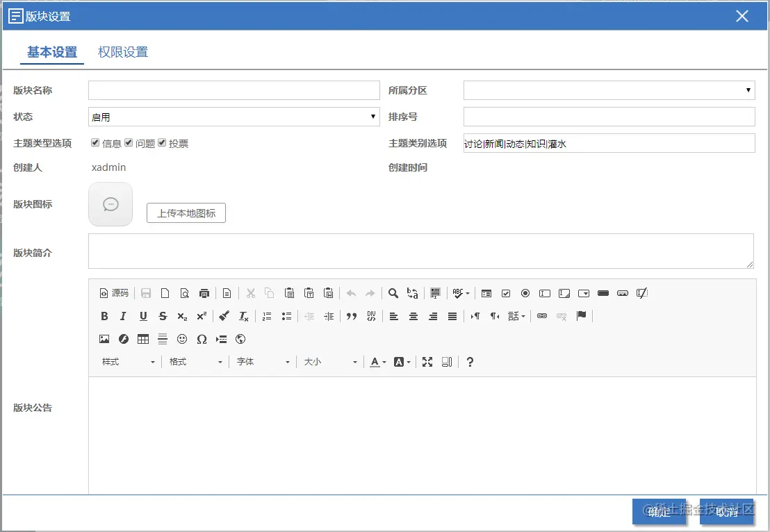Open the spell check dropdown
Screen dimensions: 770x532
pos(461,293)
